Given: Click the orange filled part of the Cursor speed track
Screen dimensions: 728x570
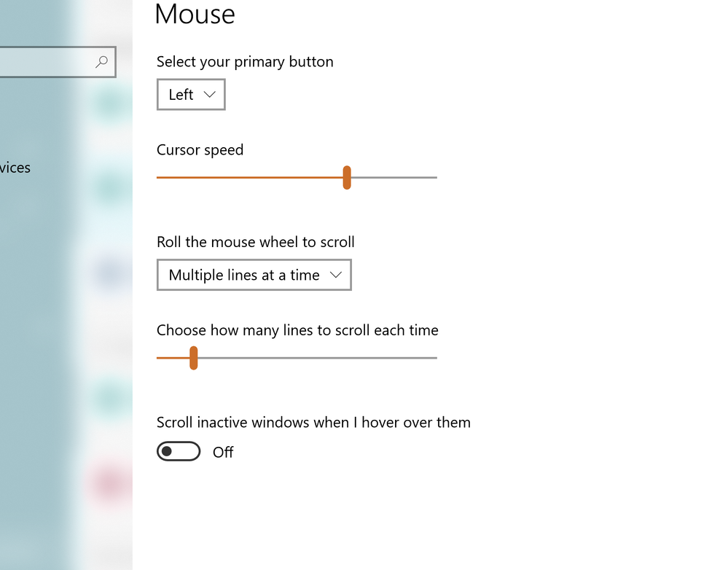Looking at the screenshot, I should click(x=248, y=177).
